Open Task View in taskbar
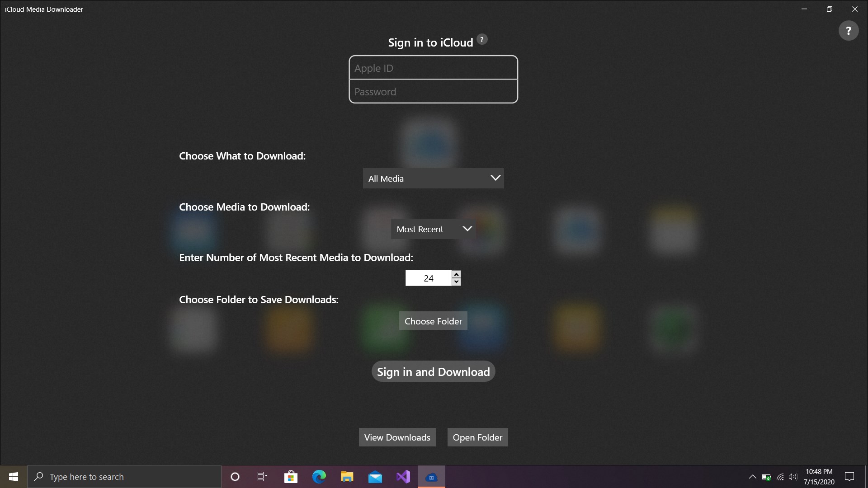868x488 pixels. click(x=262, y=477)
